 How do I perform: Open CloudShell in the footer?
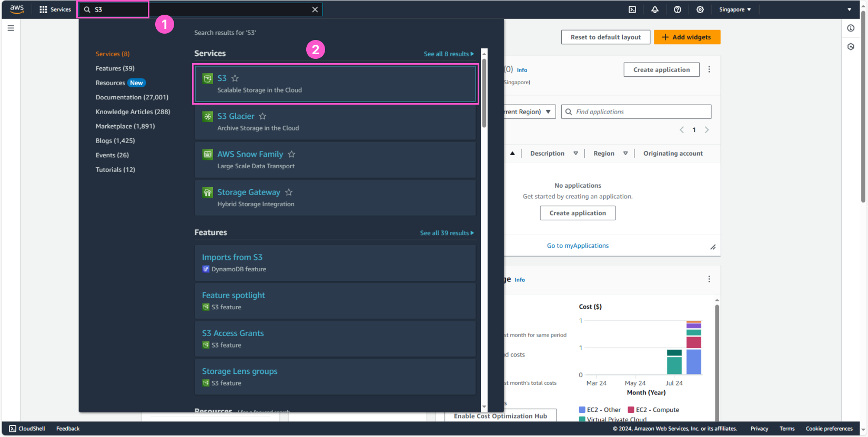27,429
